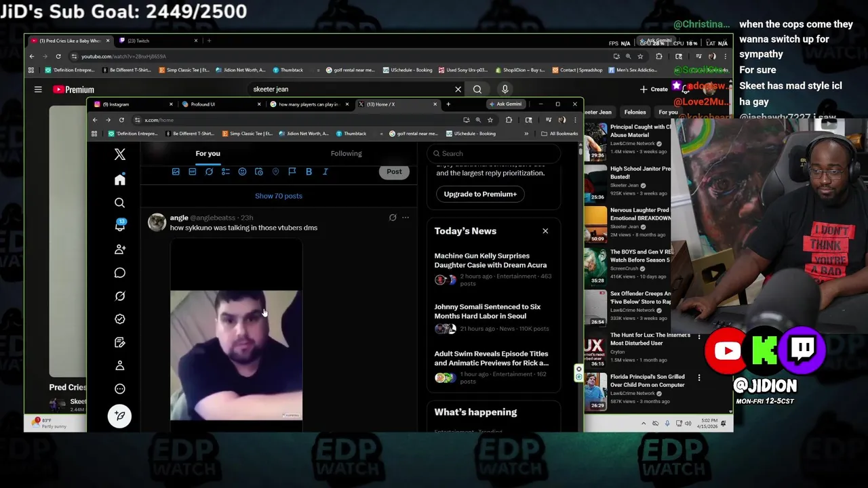Image resolution: width=868 pixels, height=488 pixels.
Task: Open Verified badge icon in X sidebar
Action: 120,319
